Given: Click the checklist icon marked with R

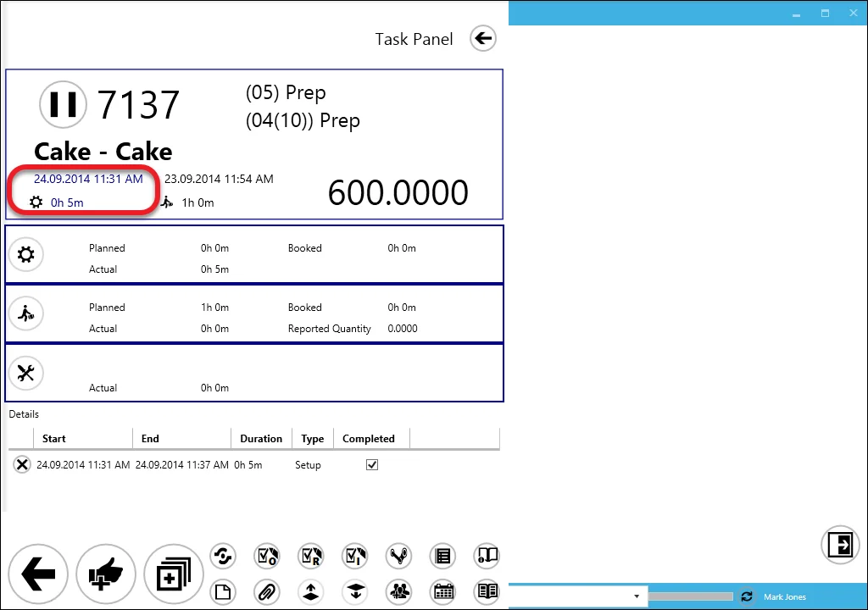Looking at the screenshot, I should point(311,556).
